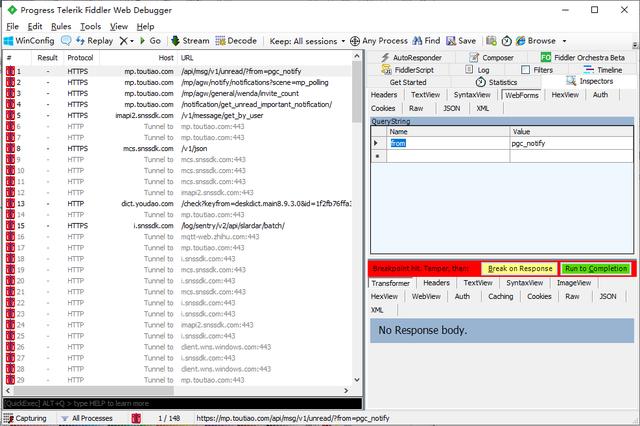The image size is (640, 426).
Task: Select request JSON tab beside Raw
Action: pyautogui.click(x=451, y=108)
